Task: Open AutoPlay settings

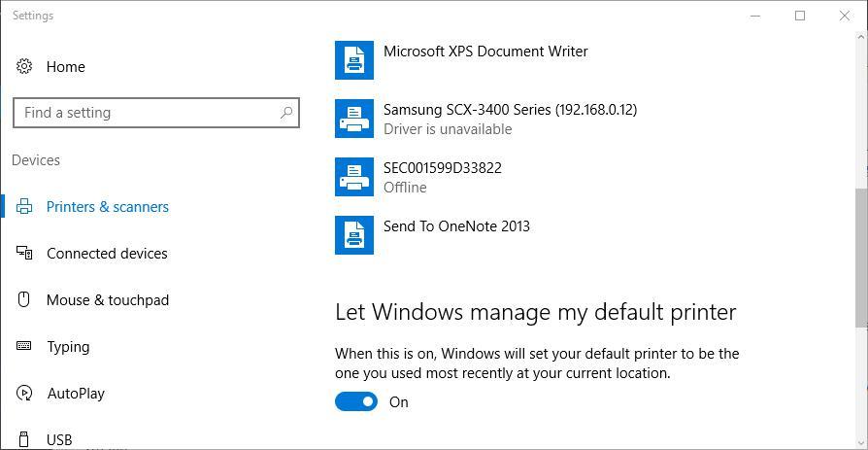Action: [x=76, y=394]
